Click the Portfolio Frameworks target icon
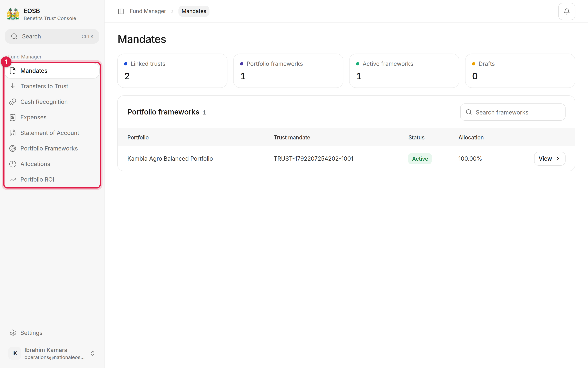 [x=13, y=148]
